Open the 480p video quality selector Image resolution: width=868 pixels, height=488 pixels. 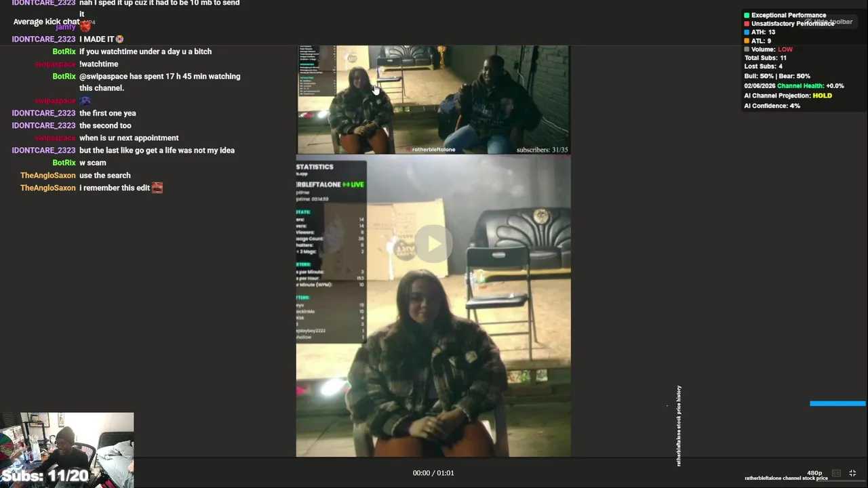[814, 473]
